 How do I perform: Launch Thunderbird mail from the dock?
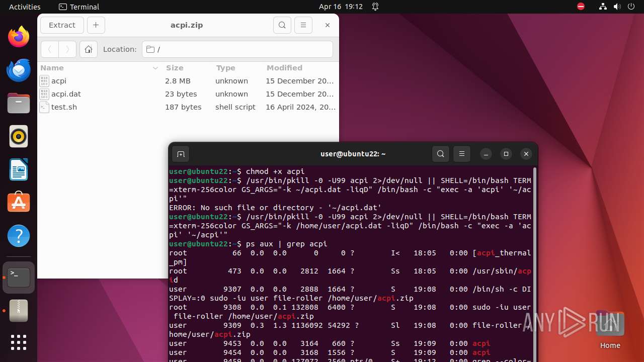(19, 70)
